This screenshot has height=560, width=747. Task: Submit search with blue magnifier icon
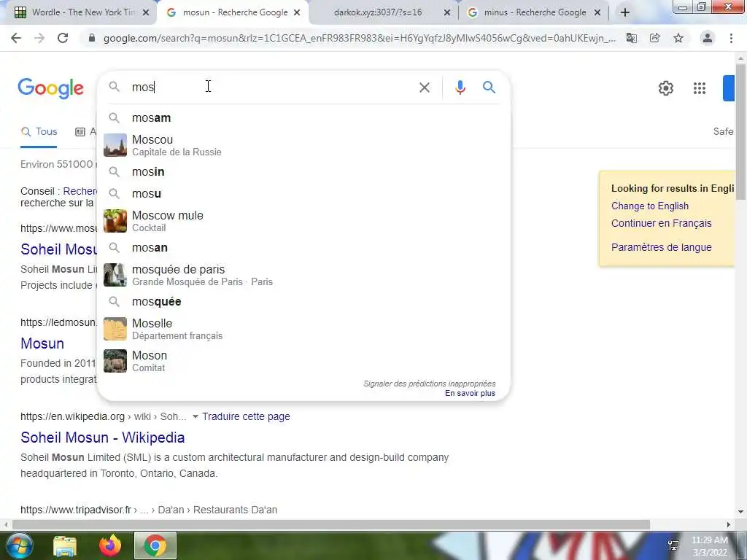click(489, 87)
